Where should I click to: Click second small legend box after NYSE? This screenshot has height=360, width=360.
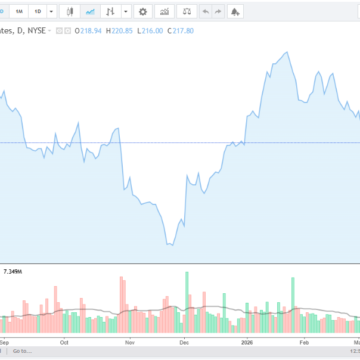click(x=68, y=31)
